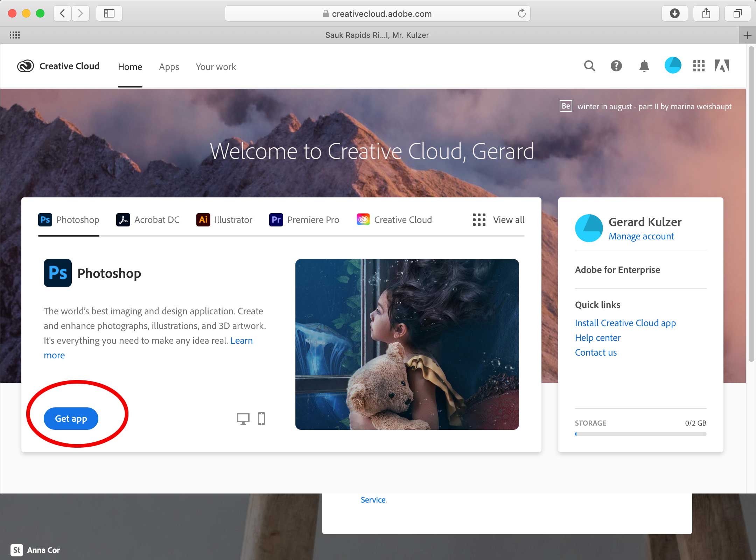Click the View all link
This screenshot has width=756, height=560.
(509, 220)
